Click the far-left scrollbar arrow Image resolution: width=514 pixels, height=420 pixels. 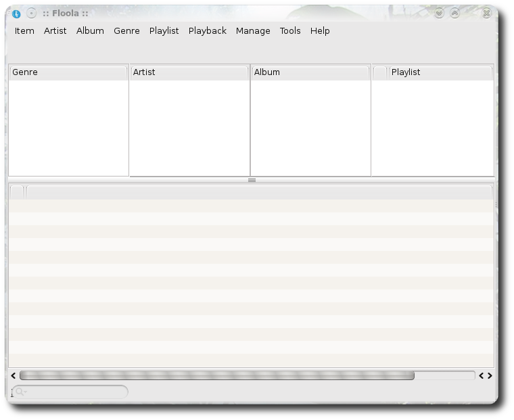pyautogui.click(x=13, y=376)
